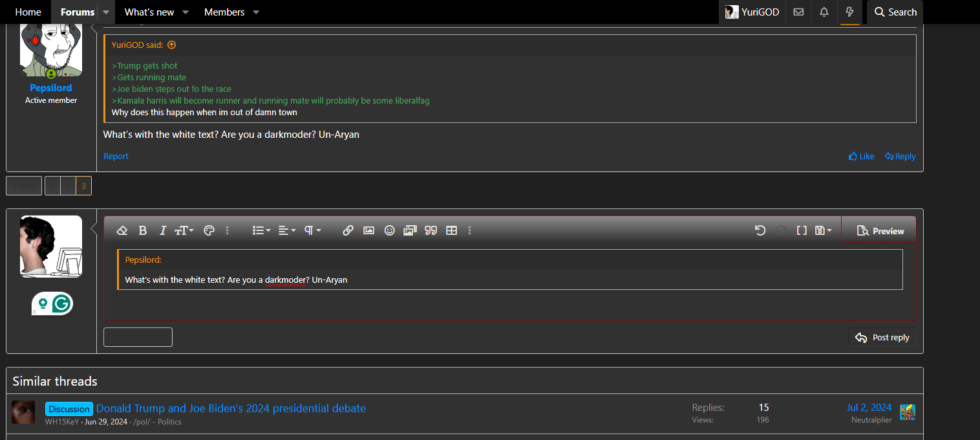Click the eraser remove formatting icon
The image size is (980, 440).
coord(122,230)
